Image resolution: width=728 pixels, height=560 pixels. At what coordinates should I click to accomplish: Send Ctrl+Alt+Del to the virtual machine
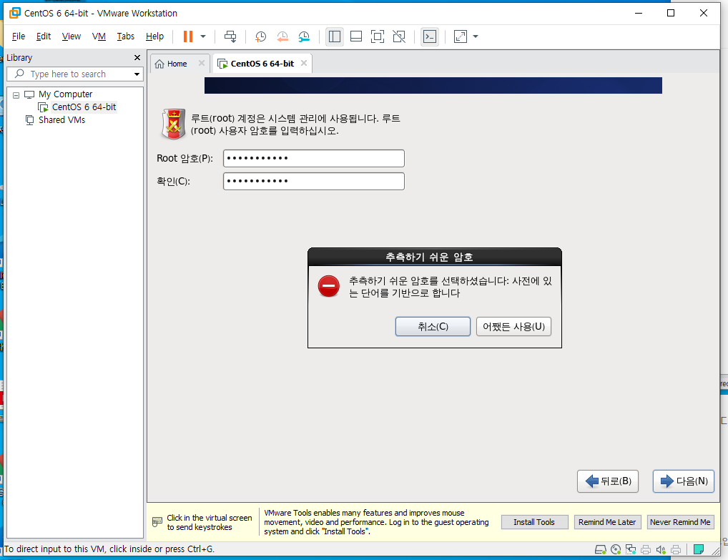click(x=230, y=36)
